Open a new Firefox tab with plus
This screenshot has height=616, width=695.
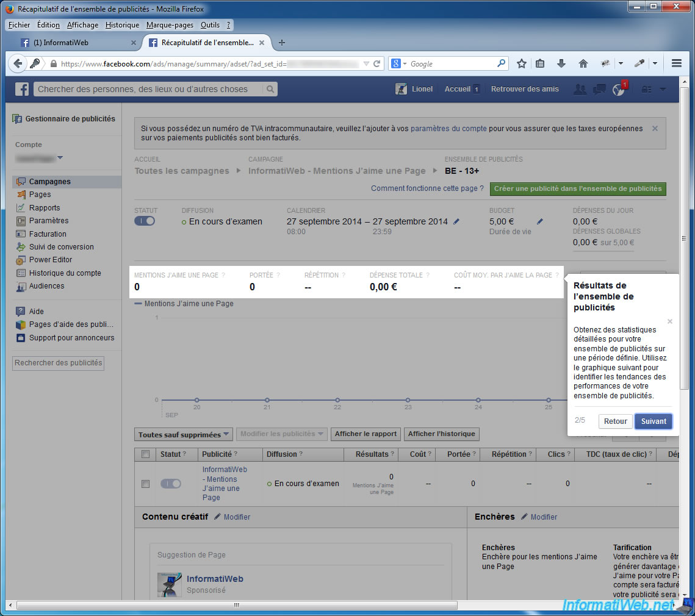click(x=281, y=43)
